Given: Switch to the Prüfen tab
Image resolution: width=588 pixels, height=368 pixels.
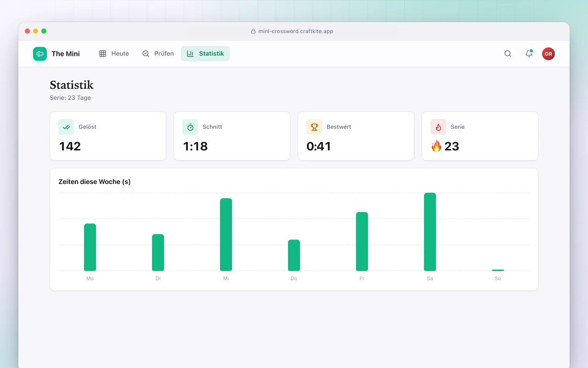Looking at the screenshot, I should coord(158,54).
